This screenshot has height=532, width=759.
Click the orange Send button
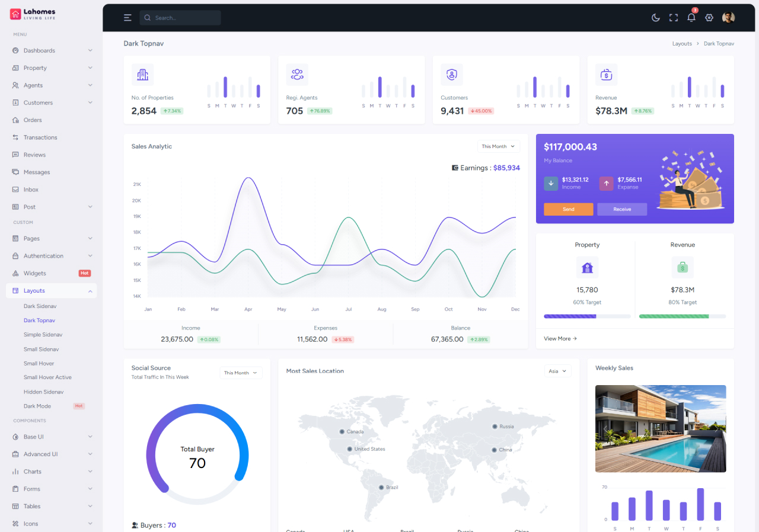pos(569,209)
